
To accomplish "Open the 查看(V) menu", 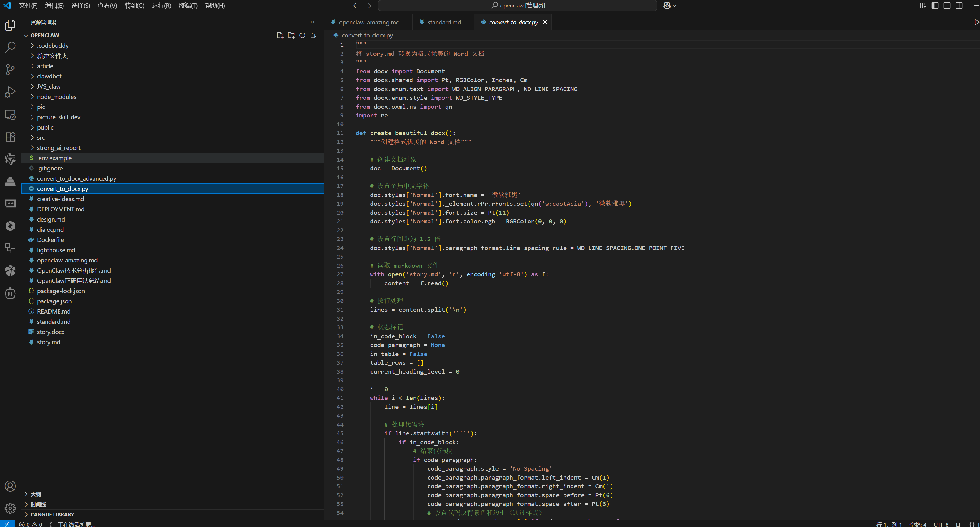I will (107, 6).
